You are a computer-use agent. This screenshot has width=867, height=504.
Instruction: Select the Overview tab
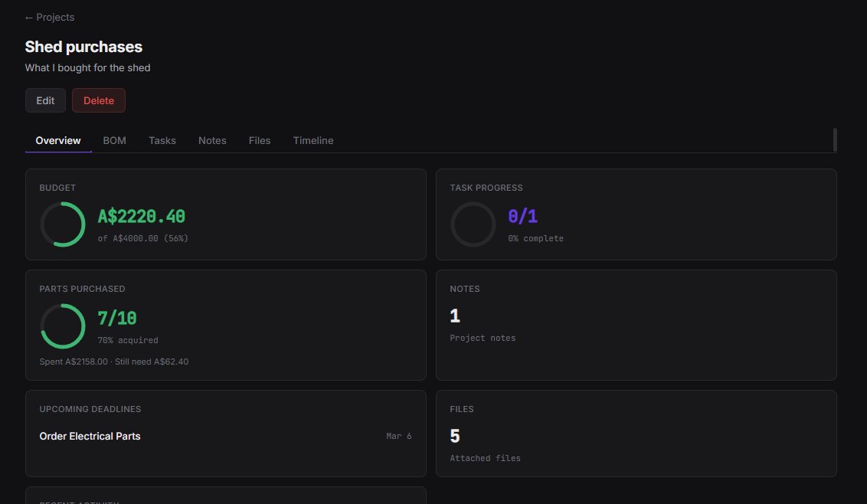point(57,140)
